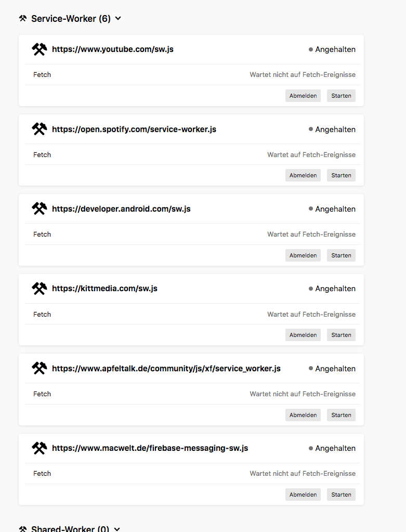
Task: Click the Shared-Worker section header tools icon
Action: point(23,529)
